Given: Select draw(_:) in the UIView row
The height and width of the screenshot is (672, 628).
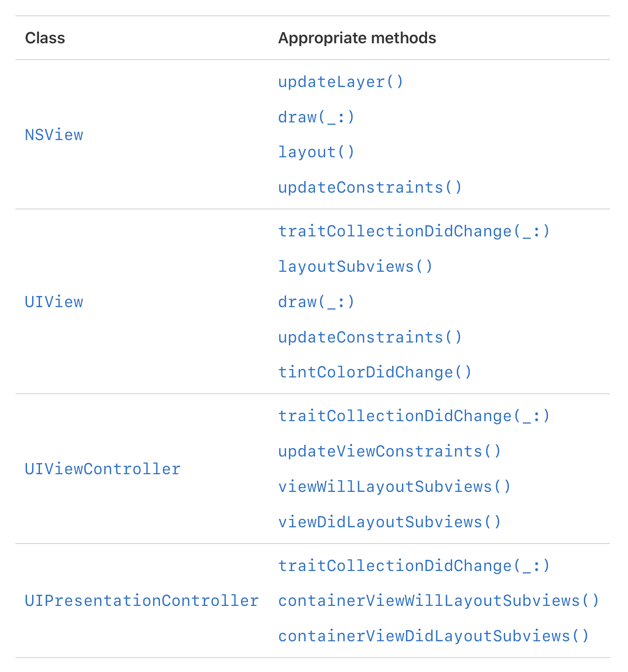Looking at the screenshot, I should pyautogui.click(x=316, y=302).
